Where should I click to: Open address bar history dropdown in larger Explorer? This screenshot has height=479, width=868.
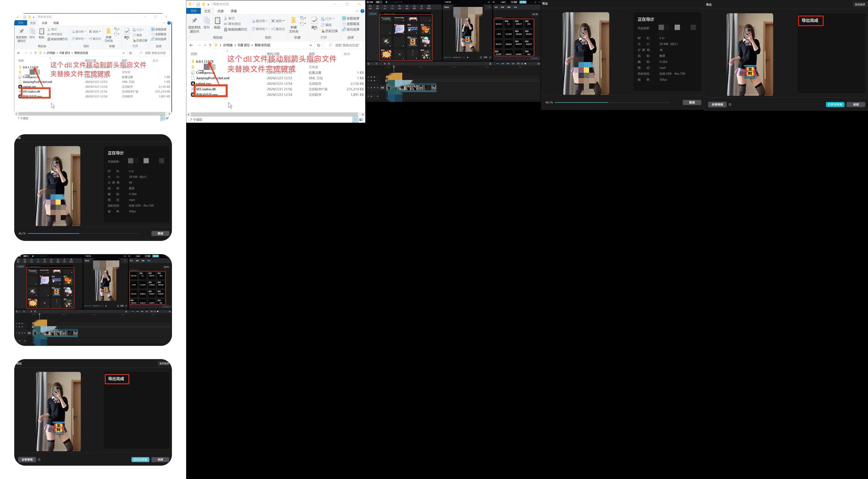point(311,45)
